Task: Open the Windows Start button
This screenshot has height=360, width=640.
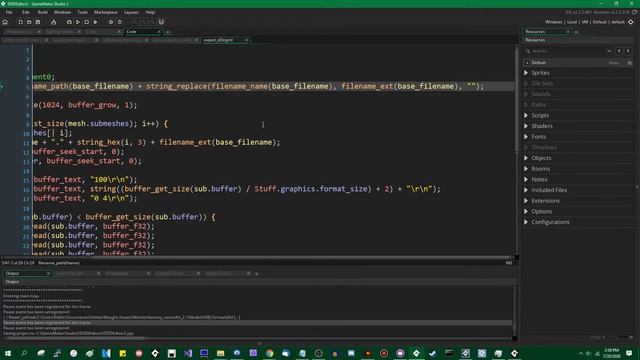Action: (8, 353)
